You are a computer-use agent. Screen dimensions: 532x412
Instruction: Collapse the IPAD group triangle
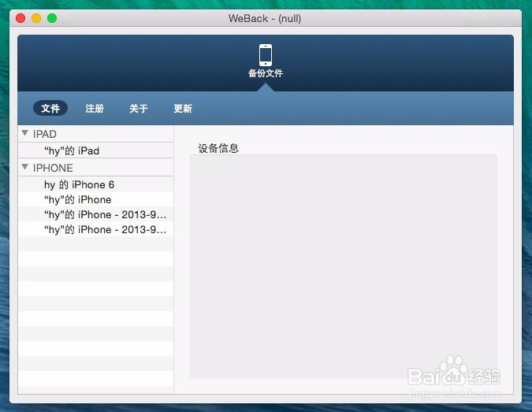24,133
